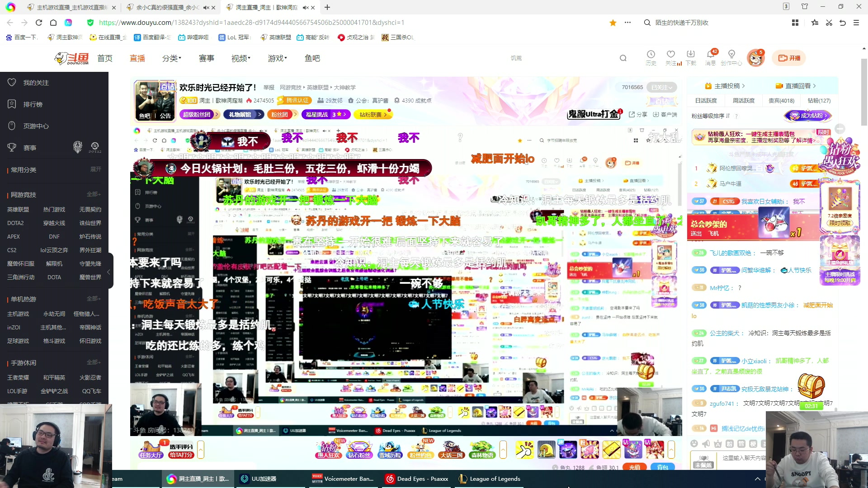Open the 赛事 navigation item
This screenshot has height=488, width=868.
207,58
